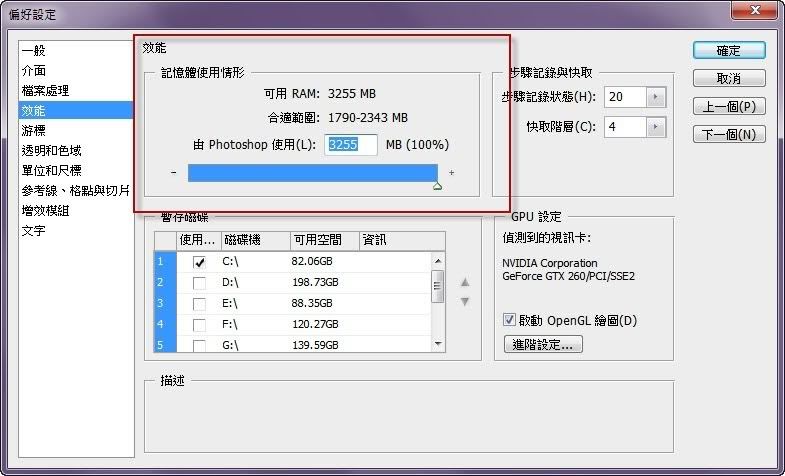
Task: Select 一般 in the preferences list
Action: click(x=33, y=50)
